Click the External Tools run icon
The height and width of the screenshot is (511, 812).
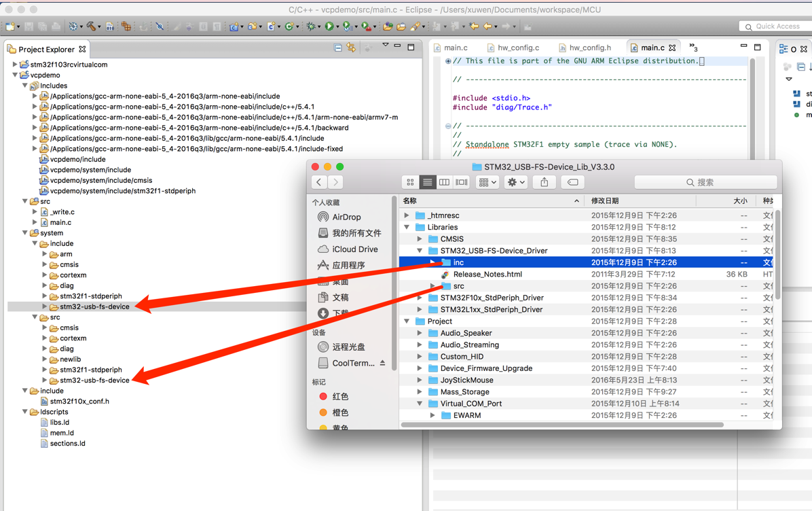coord(366,26)
